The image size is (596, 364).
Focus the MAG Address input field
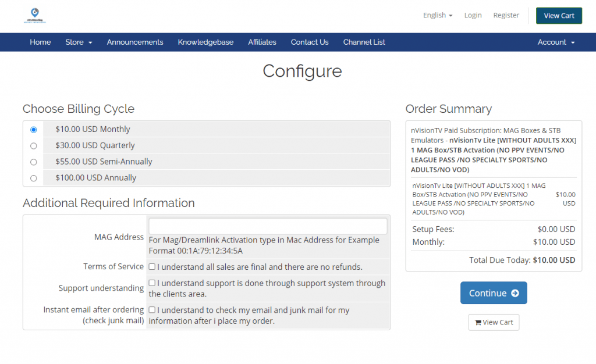268,226
